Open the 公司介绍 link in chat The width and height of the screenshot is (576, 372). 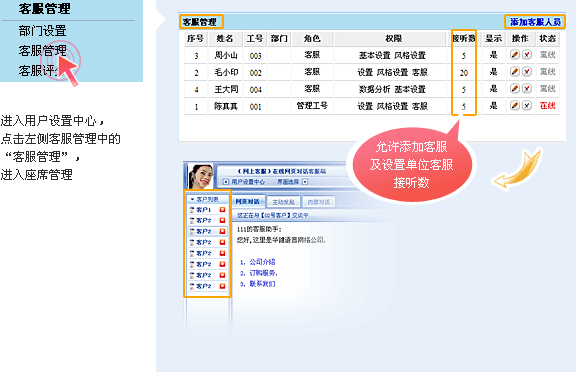click(262, 262)
